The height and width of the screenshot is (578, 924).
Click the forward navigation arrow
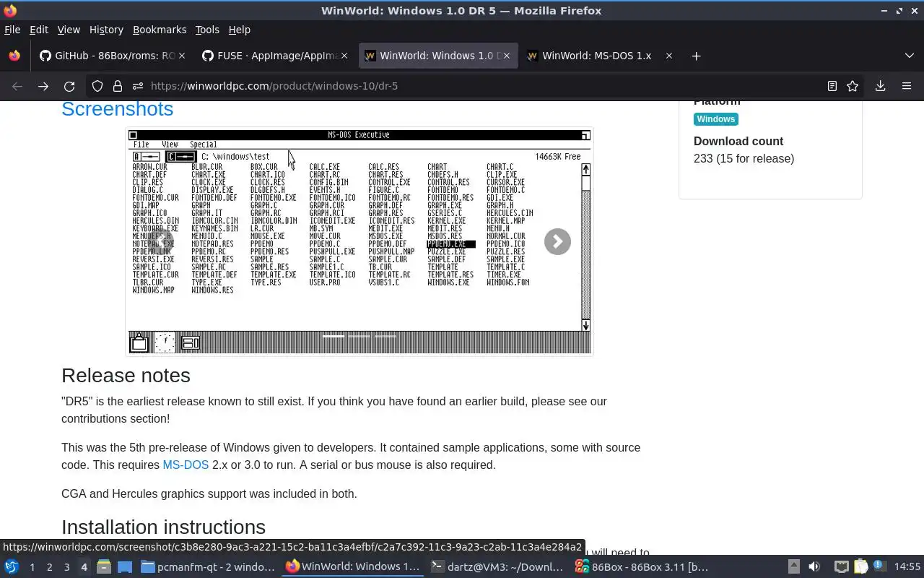point(43,86)
